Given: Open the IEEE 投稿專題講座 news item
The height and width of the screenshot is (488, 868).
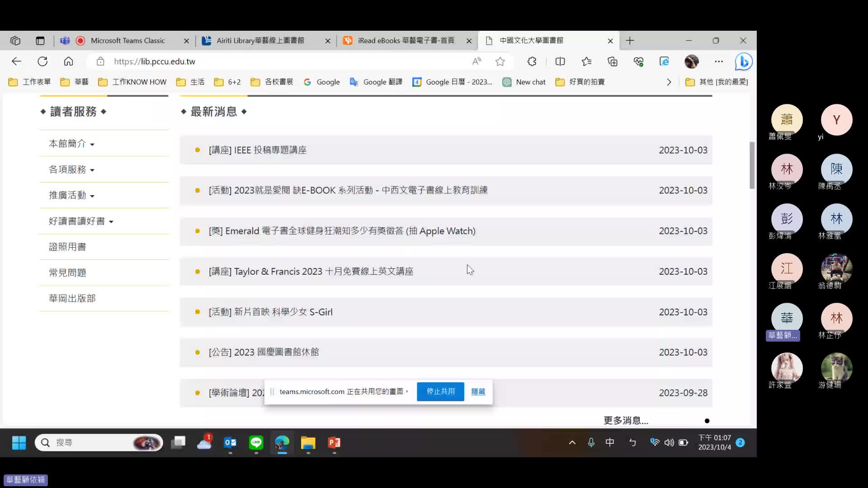Looking at the screenshot, I should [446, 150].
